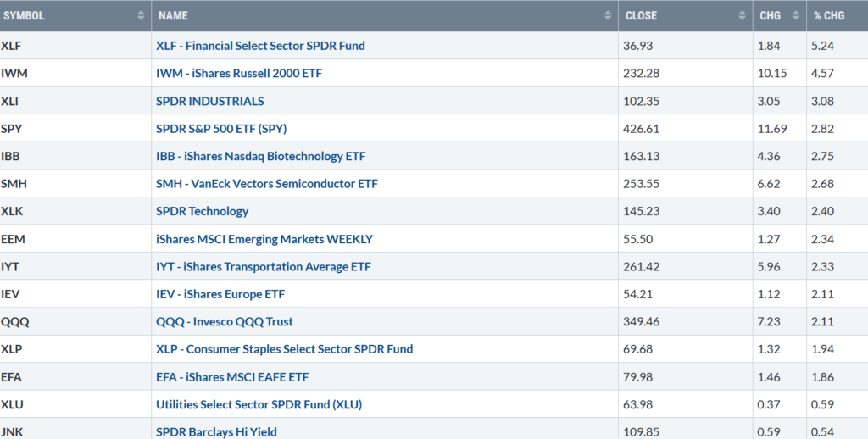This screenshot has width=868, height=439.
Task: Sort table by SYMBOL column arrows
Action: [141, 15]
